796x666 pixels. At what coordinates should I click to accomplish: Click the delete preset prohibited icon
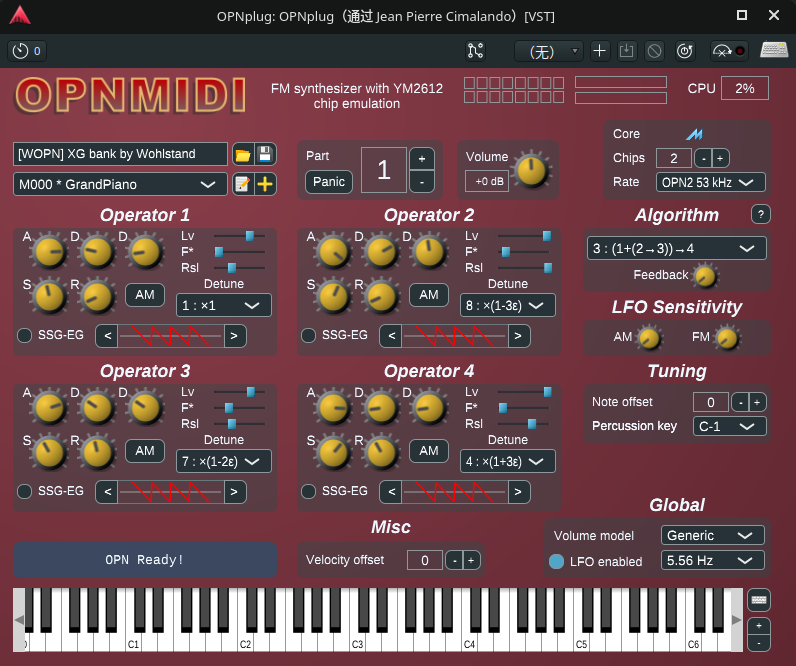[x=654, y=51]
